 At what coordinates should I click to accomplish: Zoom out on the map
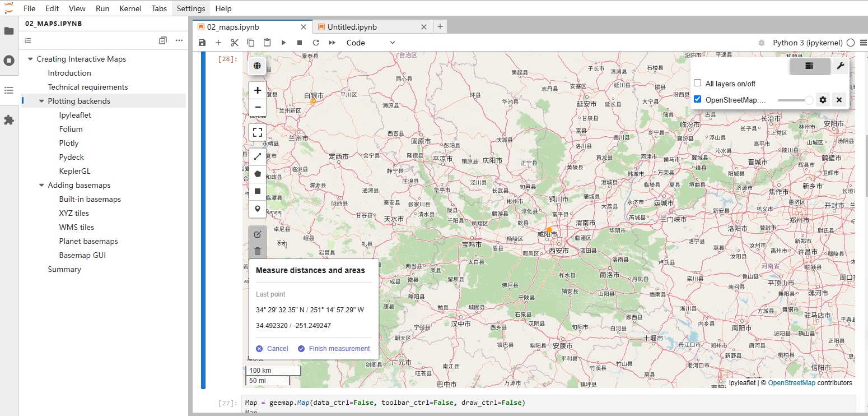pos(258,107)
